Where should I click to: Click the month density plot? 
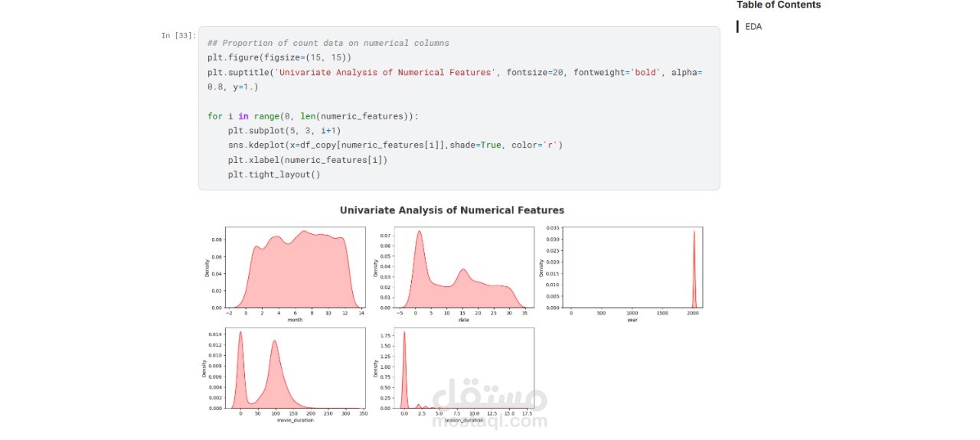point(295,268)
